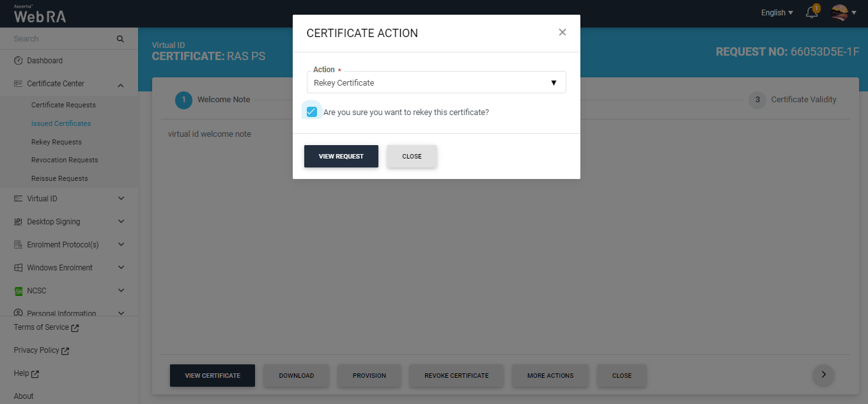868x404 pixels.
Task: Expand the Virtual ID sidebar section
Action: click(x=121, y=199)
